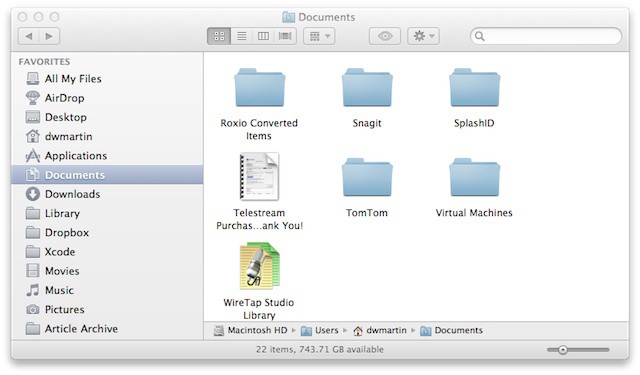This screenshot has width=640, height=375.
Task: Click the Quick Look eye button
Action: 385,36
